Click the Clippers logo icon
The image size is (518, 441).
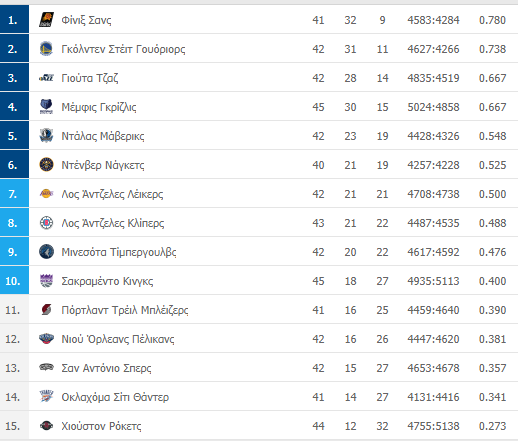pyautogui.click(x=46, y=223)
